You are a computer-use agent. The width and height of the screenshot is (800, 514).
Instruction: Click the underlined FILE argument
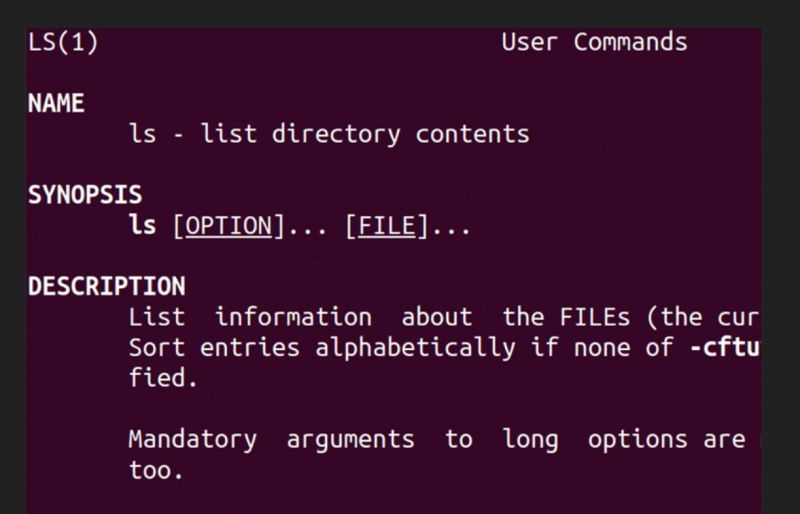pos(386,226)
